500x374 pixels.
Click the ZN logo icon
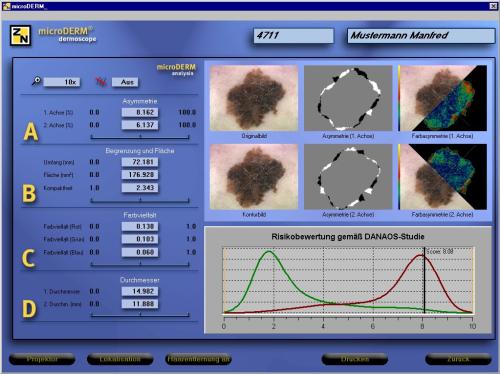coord(20,35)
